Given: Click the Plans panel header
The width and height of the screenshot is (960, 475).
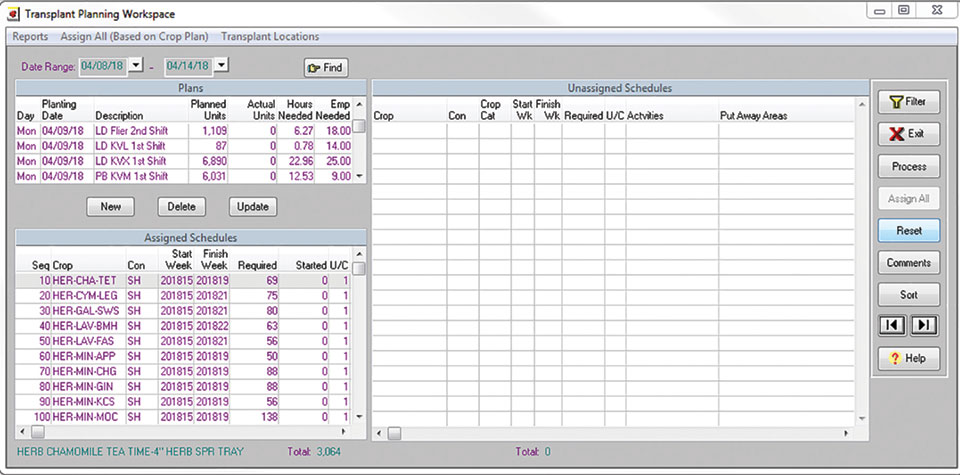Looking at the screenshot, I should click(x=190, y=88).
